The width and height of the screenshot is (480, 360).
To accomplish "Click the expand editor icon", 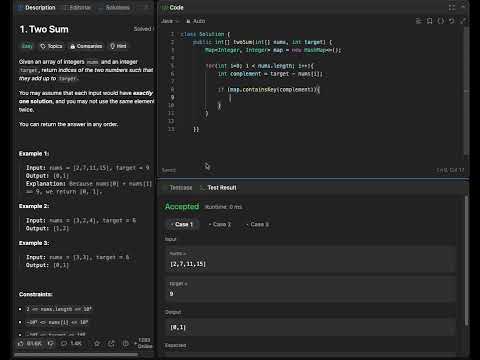I will [x=463, y=21].
